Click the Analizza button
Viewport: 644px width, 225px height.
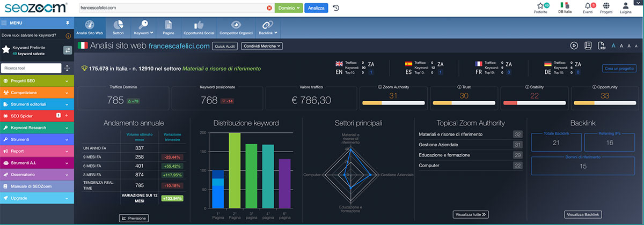coord(316,8)
